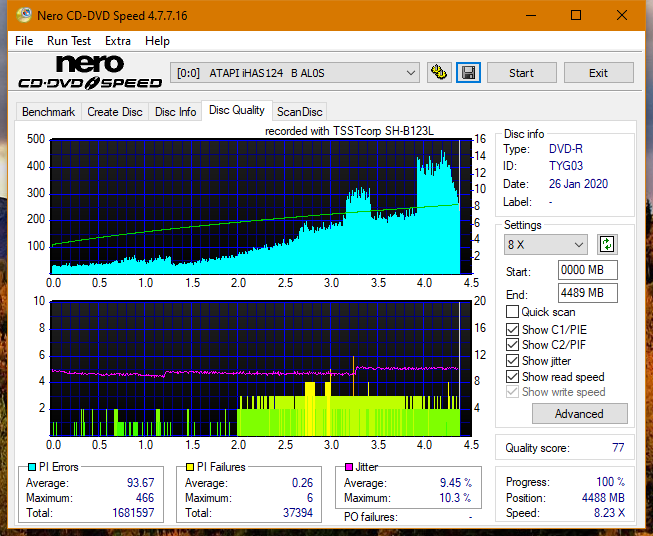Switch to the Create Disc tab
Image resolution: width=653 pixels, height=536 pixels.
[x=115, y=112]
